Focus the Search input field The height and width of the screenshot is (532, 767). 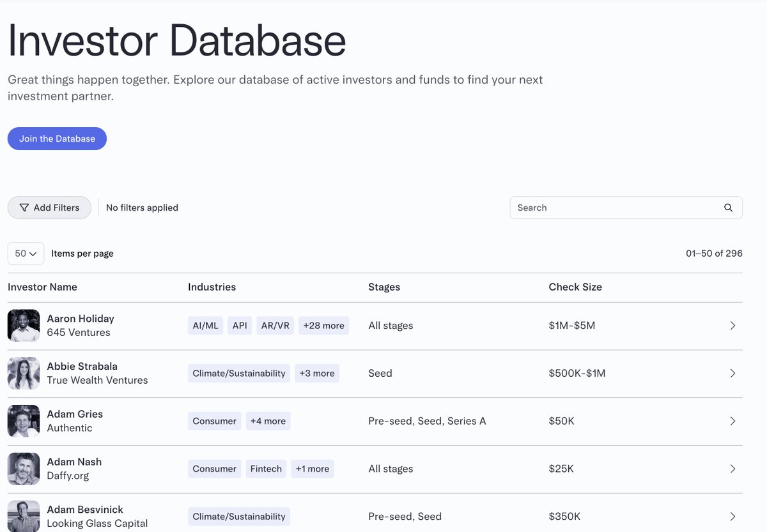pyautogui.click(x=626, y=208)
